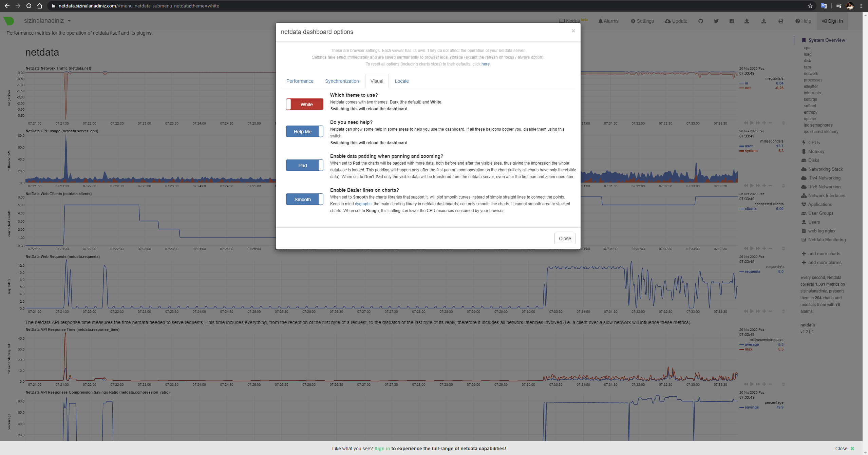Click the print icon in the navbar
The image size is (868, 455).
(780, 21)
